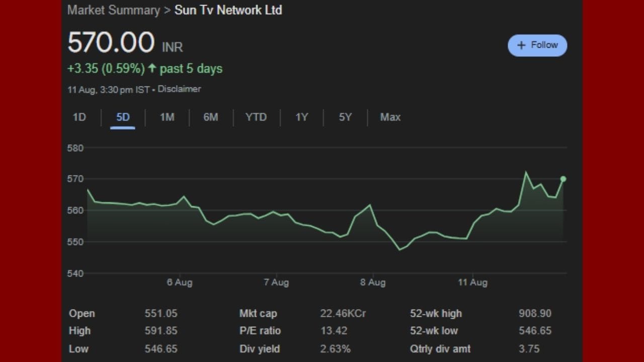Select the YTD chart range
Viewport: 644px width, 362px height.
pyautogui.click(x=256, y=117)
